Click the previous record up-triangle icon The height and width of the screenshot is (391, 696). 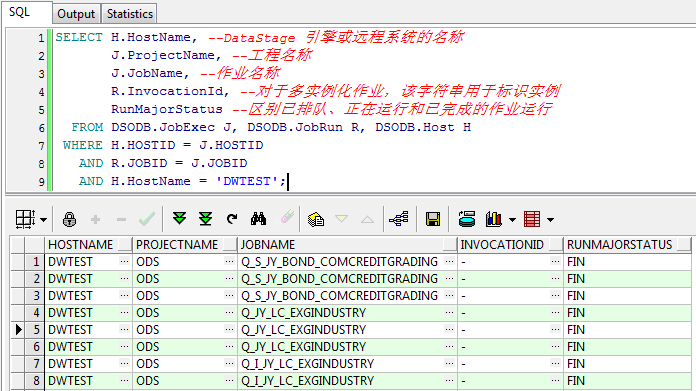(368, 219)
